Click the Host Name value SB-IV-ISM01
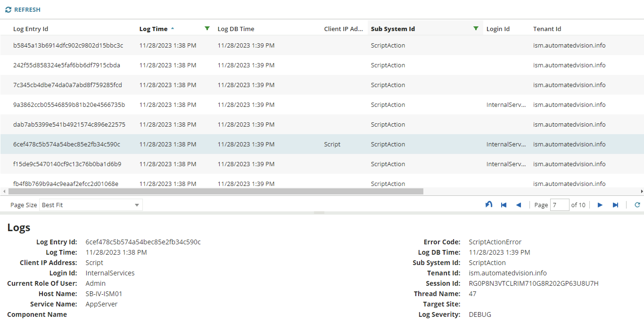This screenshot has height=330, width=644. coord(103,293)
